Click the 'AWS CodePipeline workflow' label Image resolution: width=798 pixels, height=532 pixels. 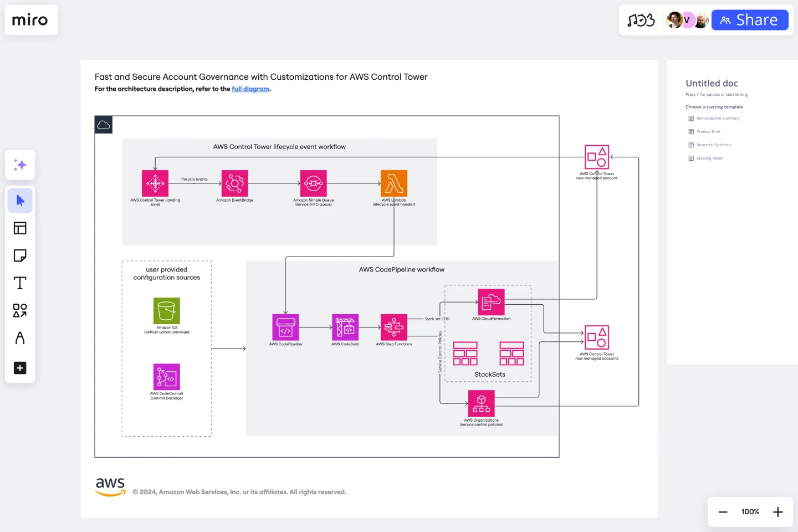coord(402,270)
